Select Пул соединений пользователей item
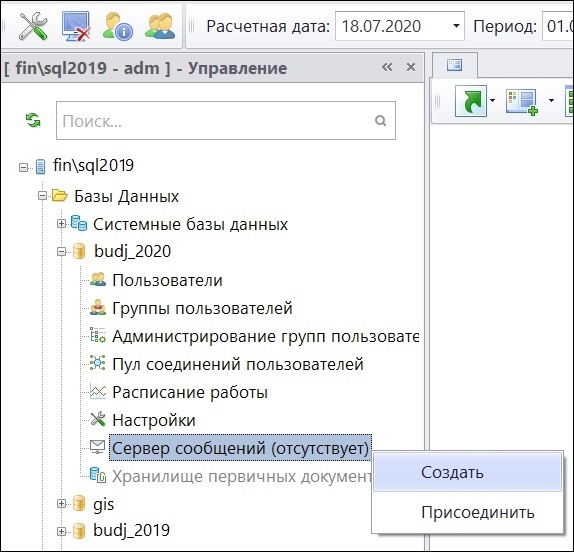The height and width of the screenshot is (552, 574). pyautogui.click(x=238, y=364)
